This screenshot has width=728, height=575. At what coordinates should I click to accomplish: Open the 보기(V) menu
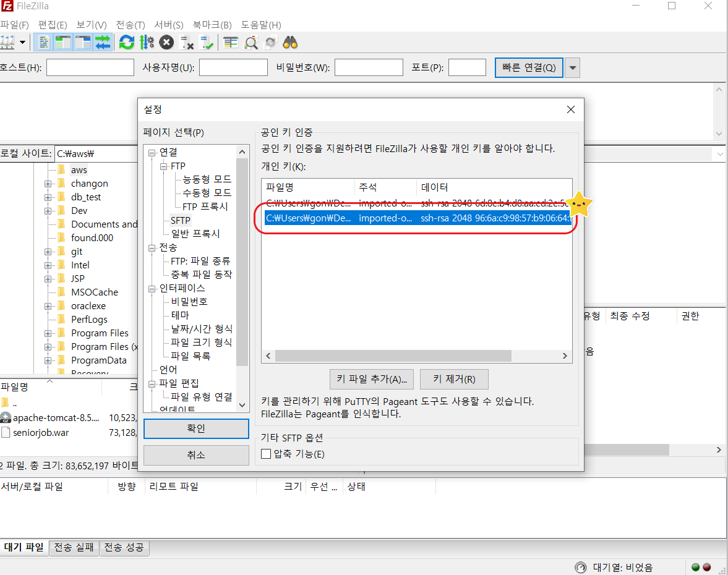tap(92, 25)
